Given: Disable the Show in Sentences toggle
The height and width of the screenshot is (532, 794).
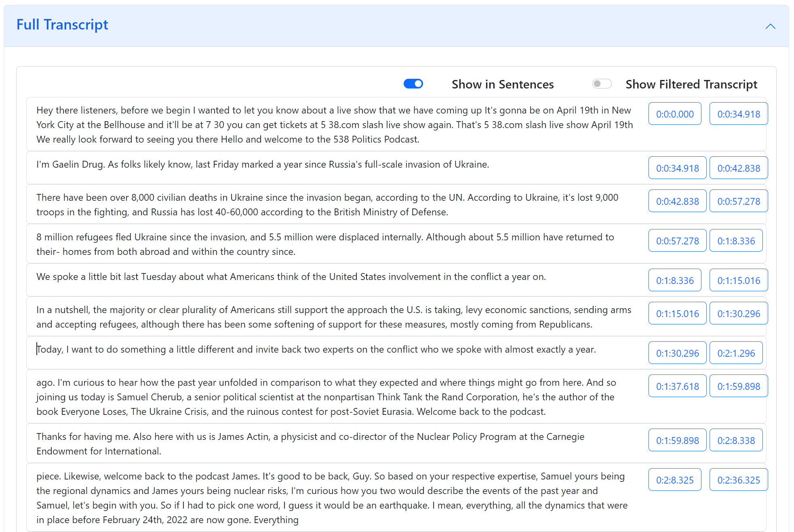Looking at the screenshot, I should tap(413, 84).
